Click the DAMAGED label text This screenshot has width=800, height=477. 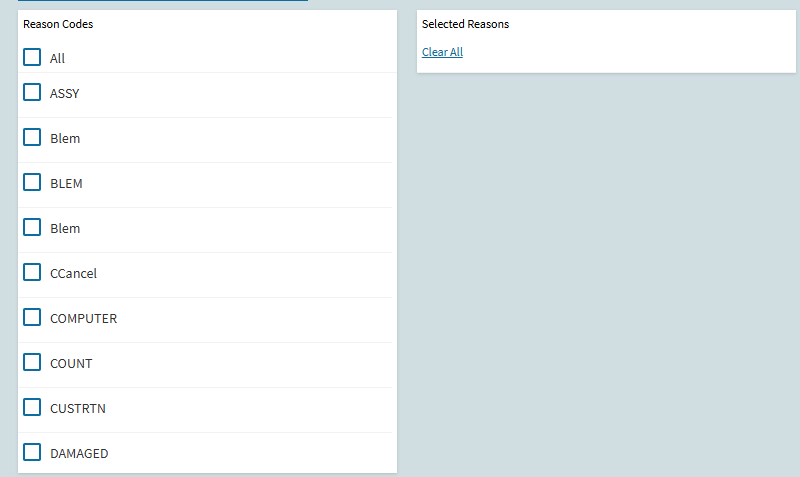[79, 454]
